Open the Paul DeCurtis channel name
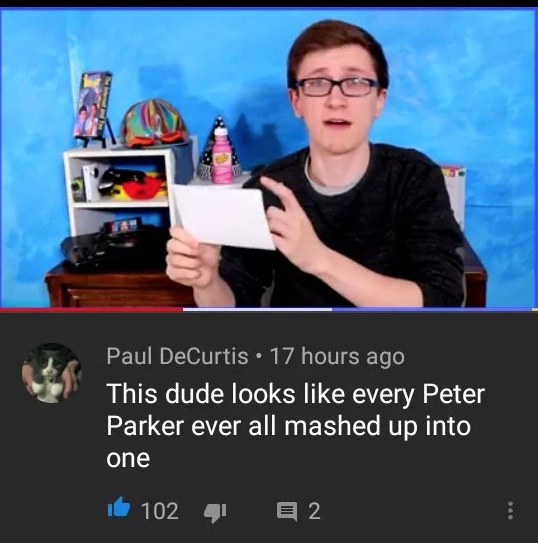Image resolution: width=538 pixels, height=544 pixels. point(177,356)
